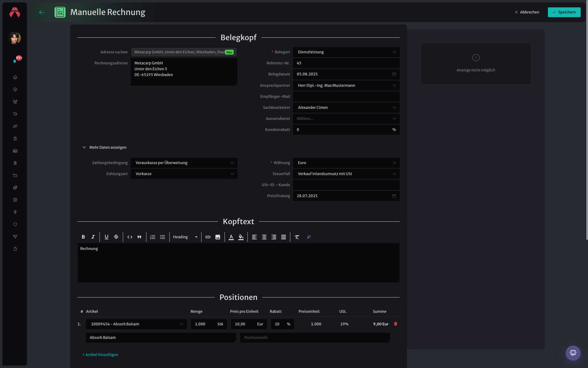Toggle numbered list in Kopftext editor
This screenshot has width=588, height=368.
[x=153, y=237]
